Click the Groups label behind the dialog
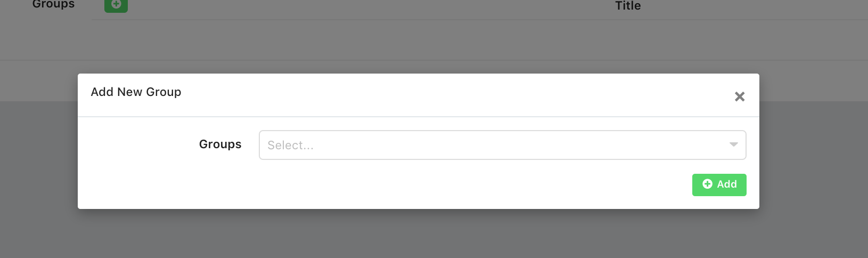Screen dimensions: 868x258 [53, 4]
